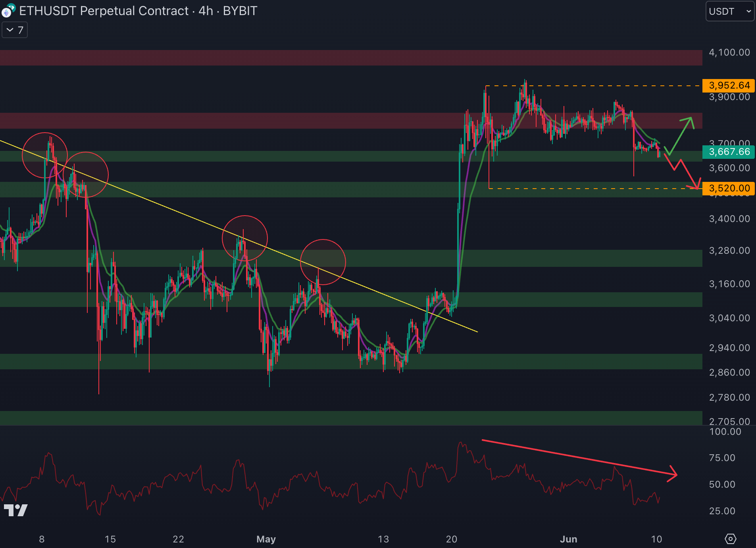Open the USDT currency dropdown

(729, 12)
